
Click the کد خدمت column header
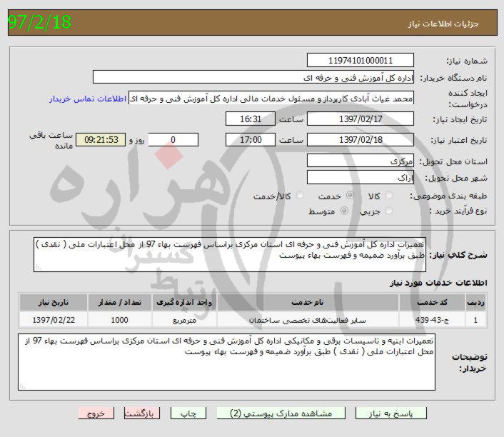432,303
